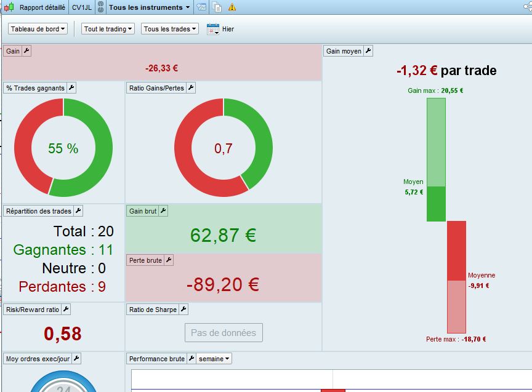Click the light green gain max bar segment
Viewport: 532px width, 392px height.
tap(436, 142)
